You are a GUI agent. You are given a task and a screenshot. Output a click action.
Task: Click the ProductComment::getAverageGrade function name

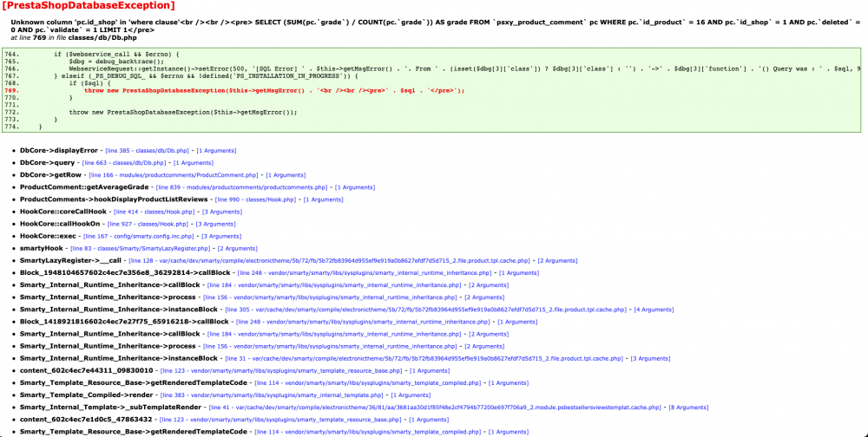tap(84, 187)
